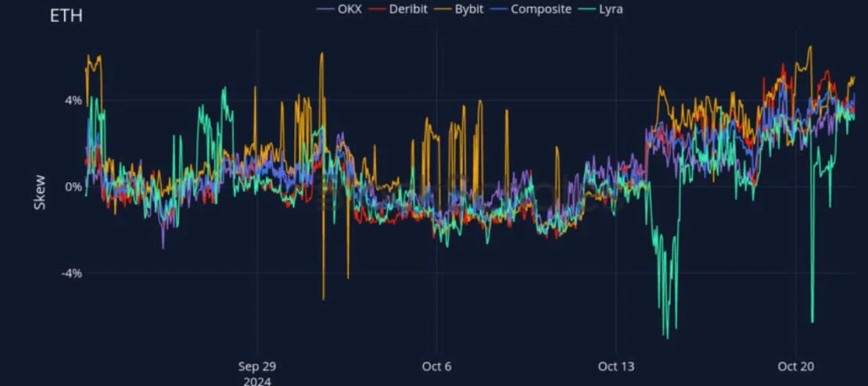Click the upper 4% y-axis tick label
This screenshot has width=868, height=386.
point(73,101)
